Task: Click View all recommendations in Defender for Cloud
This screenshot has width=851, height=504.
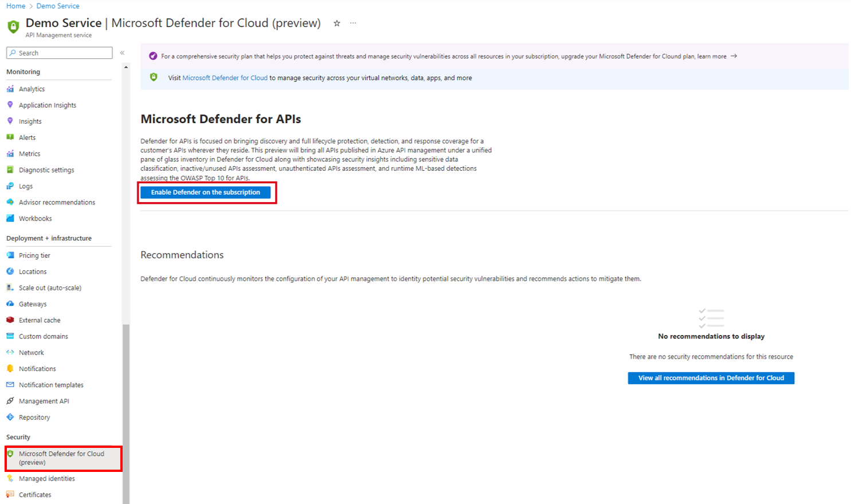Action: pos(711,378)
